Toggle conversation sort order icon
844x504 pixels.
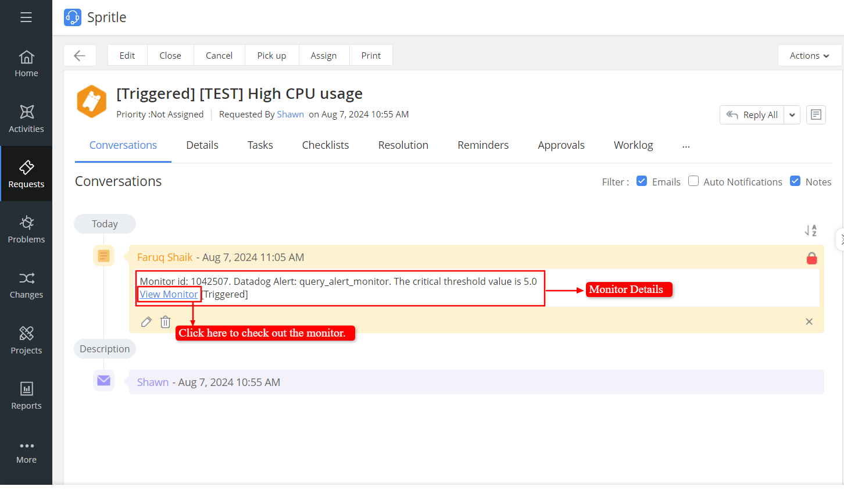pos(810,231)
